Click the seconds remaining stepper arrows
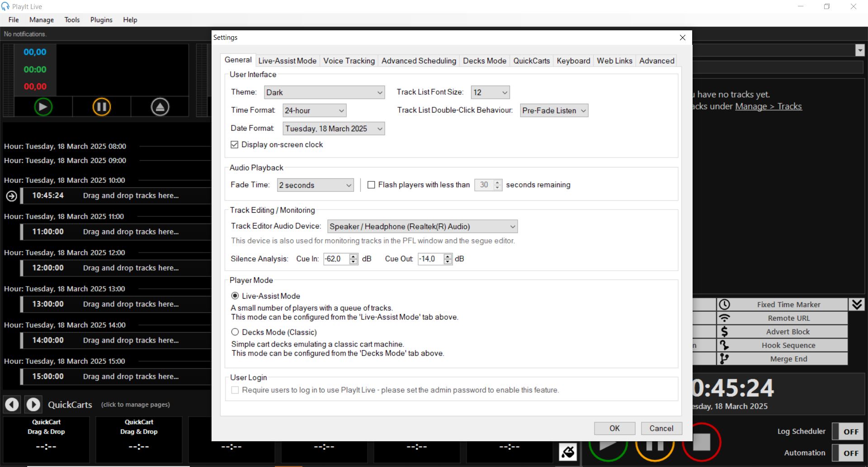 click(497, 185)
